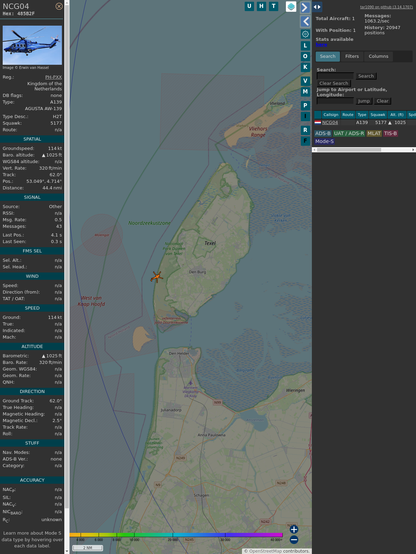Toggle the T map button
416x554 pixels.
[274, 6]
